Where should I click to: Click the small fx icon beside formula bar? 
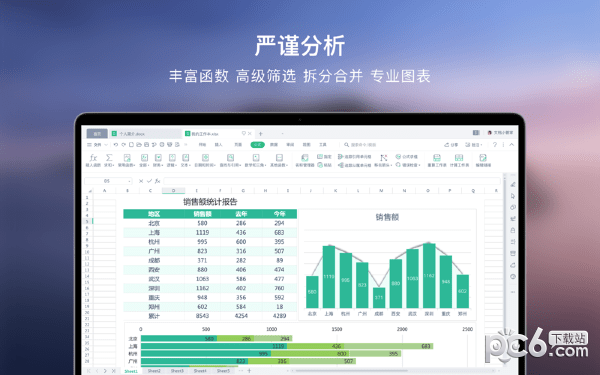157,181
